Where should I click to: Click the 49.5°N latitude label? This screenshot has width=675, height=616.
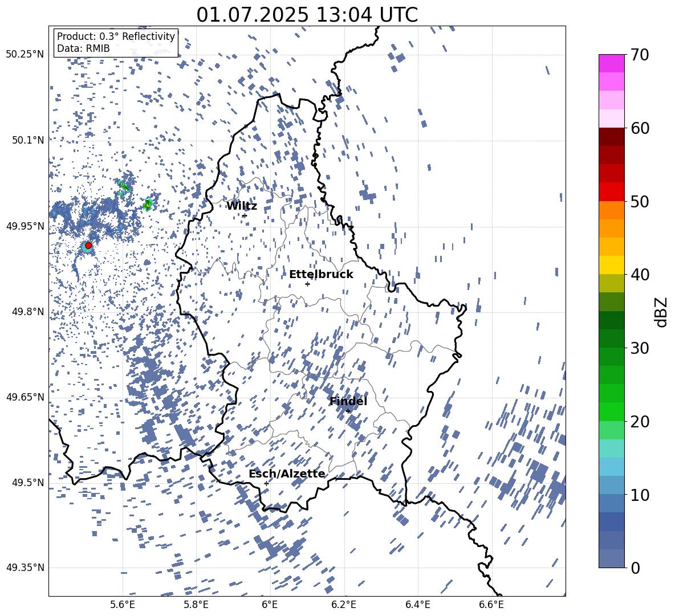coord(27,482)
